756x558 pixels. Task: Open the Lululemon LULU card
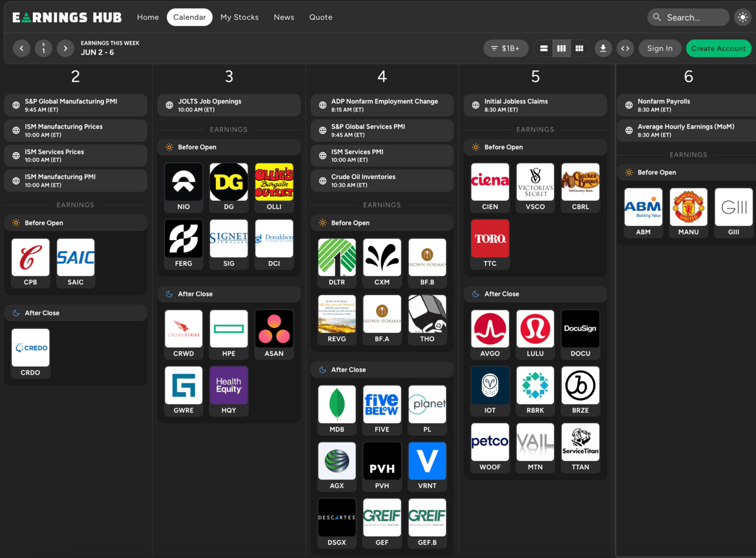(x=535, y=334)
